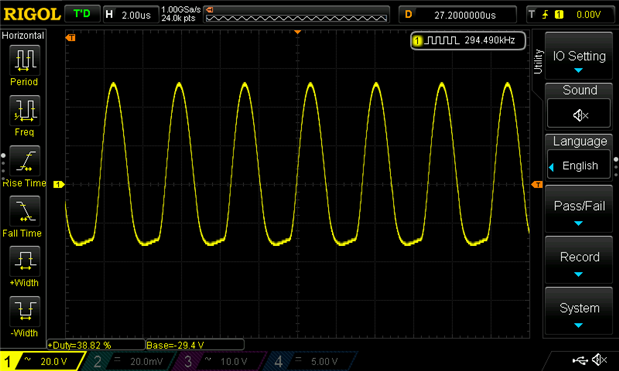Image resolution: width=619 pixels, height=371 pixels.
Task: Select the Rise Time measurement icon
Action: pos(24,161)
